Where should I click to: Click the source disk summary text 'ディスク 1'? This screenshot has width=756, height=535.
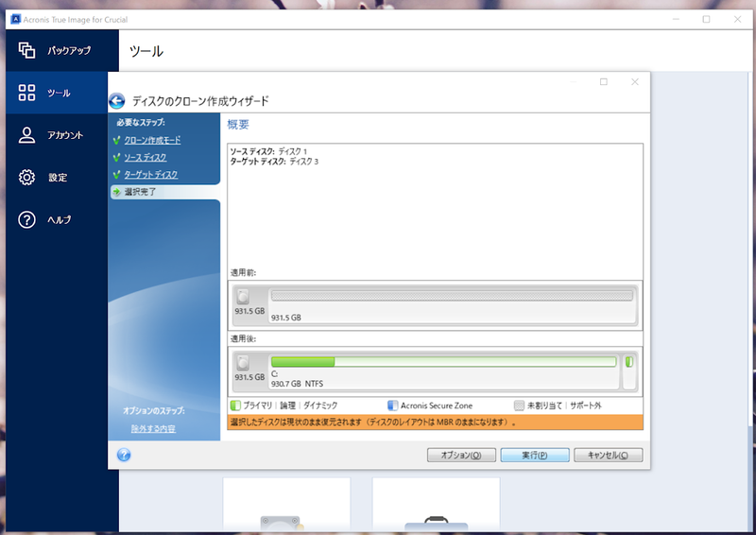[293, 151]
